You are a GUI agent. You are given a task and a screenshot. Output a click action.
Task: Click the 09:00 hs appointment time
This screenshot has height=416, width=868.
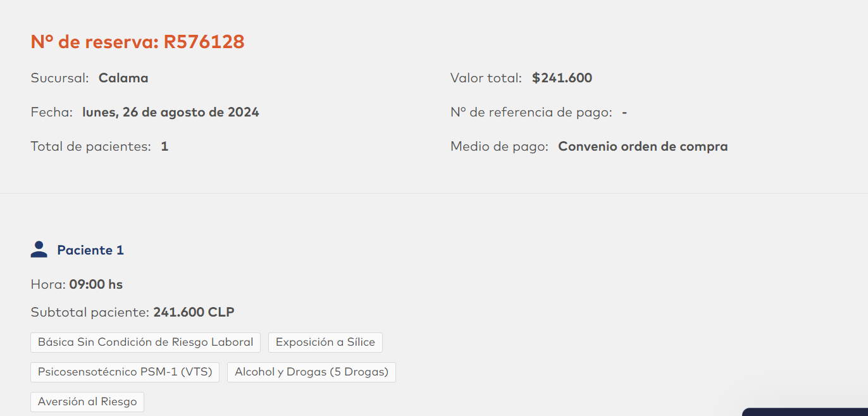point(96,285)
